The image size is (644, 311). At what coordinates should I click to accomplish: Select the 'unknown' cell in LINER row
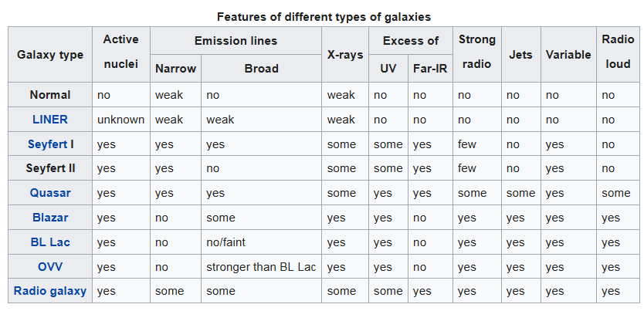(120, 120)
